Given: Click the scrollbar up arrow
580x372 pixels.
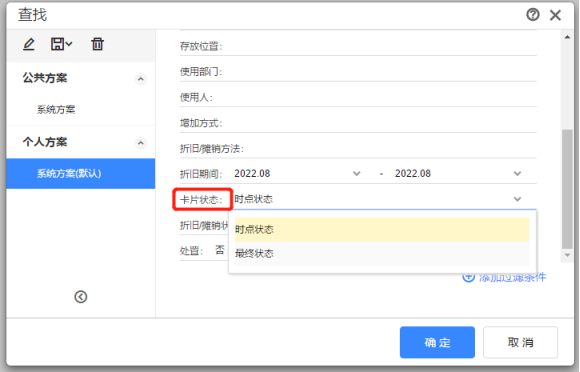Looking at the screenshot, I should (x=567, y=37).
